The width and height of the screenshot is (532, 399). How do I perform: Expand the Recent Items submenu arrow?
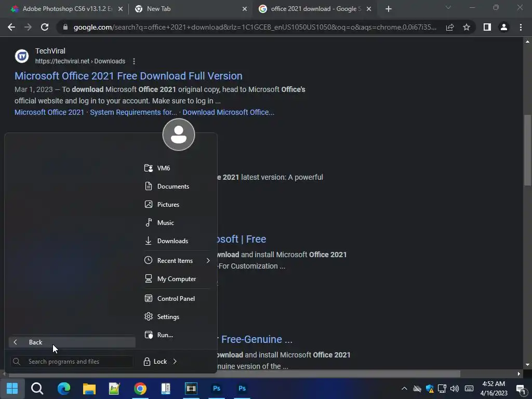pyautogui.click(x=208, y=261)
